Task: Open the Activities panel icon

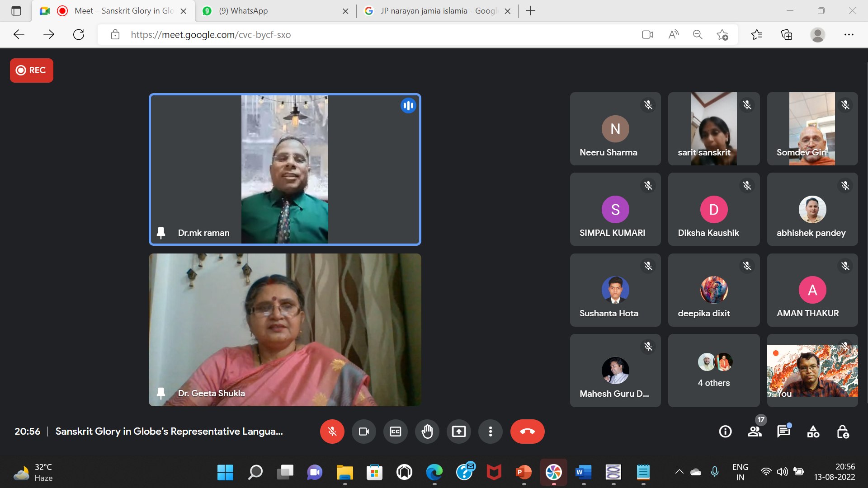Action: (813, 432)
